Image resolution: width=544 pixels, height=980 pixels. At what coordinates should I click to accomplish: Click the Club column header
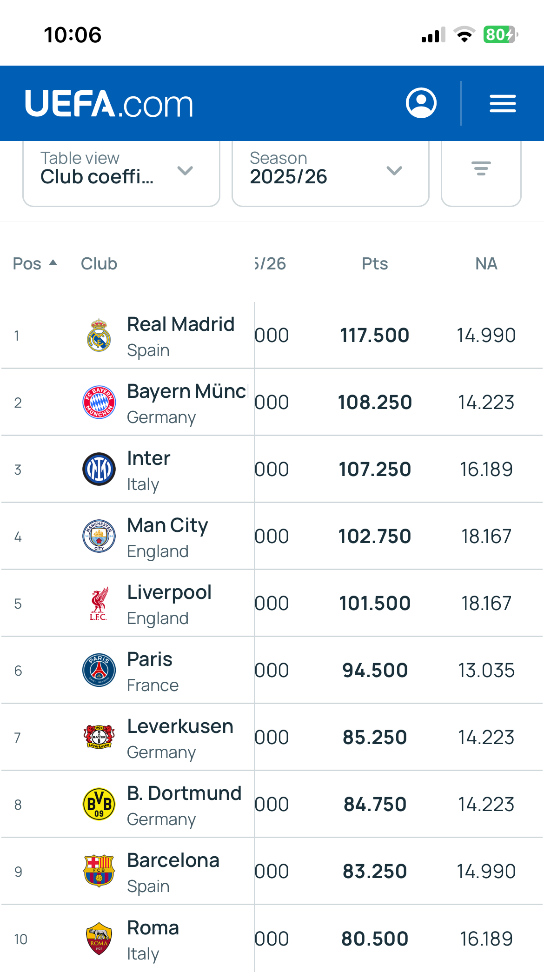pyautogui.click(x=99, y=263)
